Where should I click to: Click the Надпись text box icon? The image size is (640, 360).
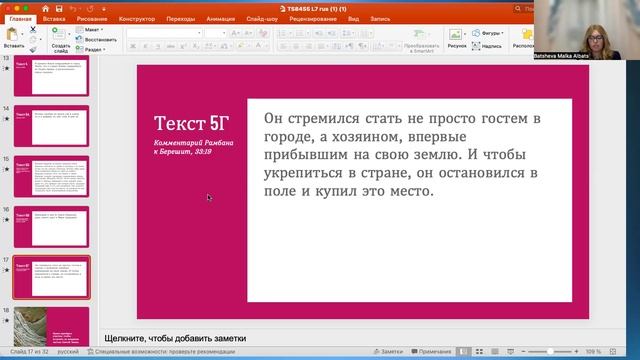coord(476,46)
